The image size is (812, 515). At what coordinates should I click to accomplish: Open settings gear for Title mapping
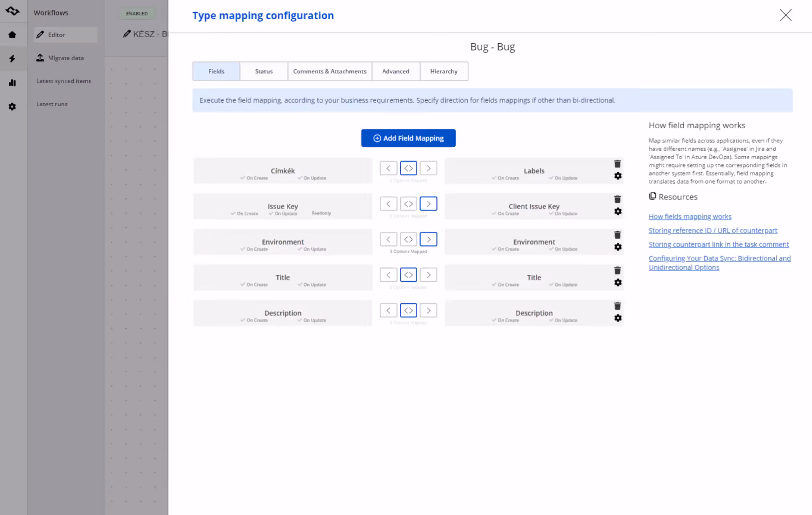[618, 282]
